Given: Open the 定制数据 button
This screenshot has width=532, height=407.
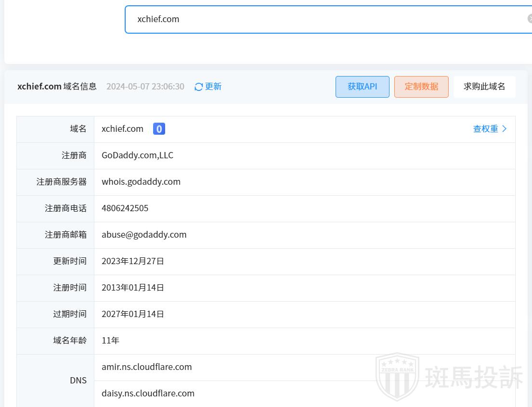Looking at the screenshot, I should click(421, 87).
